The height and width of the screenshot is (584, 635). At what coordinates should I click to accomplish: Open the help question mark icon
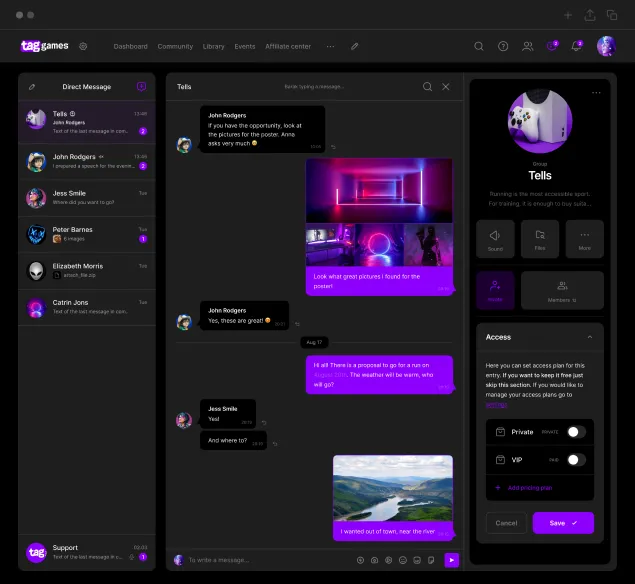click(x=503, y=46)
